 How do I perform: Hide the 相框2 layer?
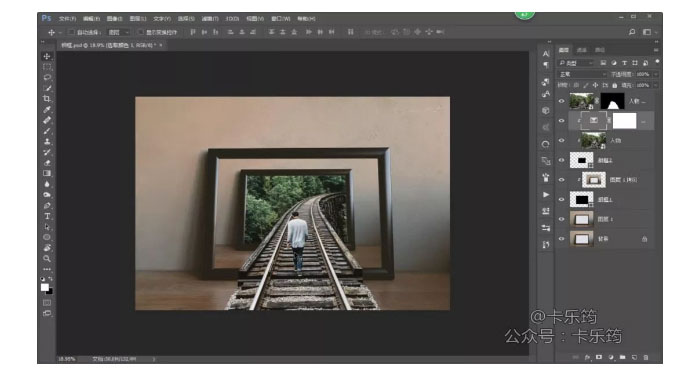click(562, 160)
